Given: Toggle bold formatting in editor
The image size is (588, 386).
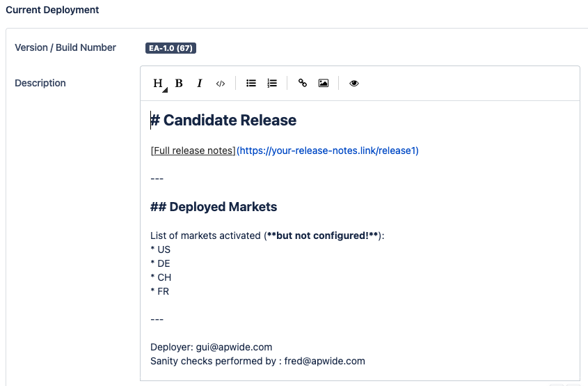Looking at the screenshot, I should coord(179,84).
